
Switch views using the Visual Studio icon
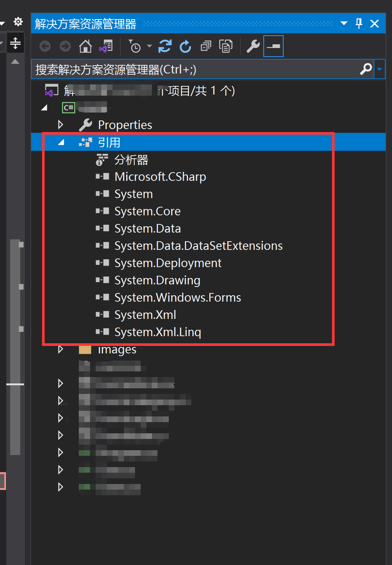[x=106, y=47]
